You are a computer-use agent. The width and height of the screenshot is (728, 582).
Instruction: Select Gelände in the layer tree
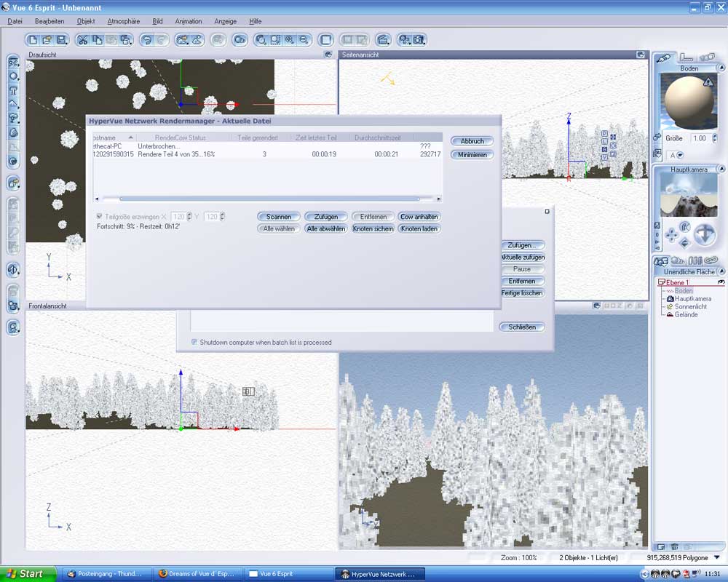(x=686, y=315)
